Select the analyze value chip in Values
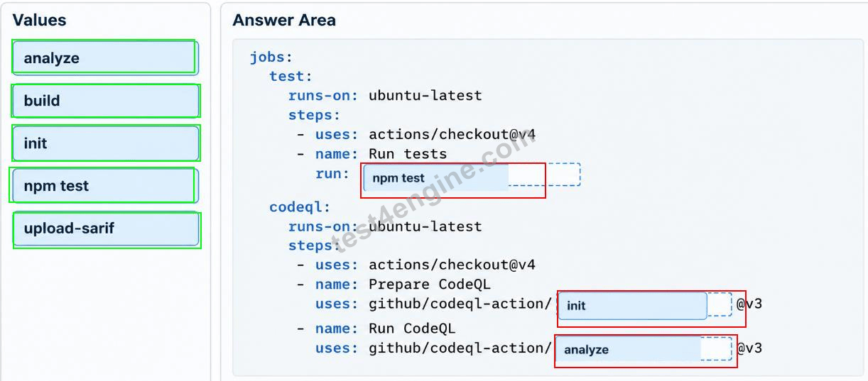Viewport: 868px width, 381px height. (104, 58)
